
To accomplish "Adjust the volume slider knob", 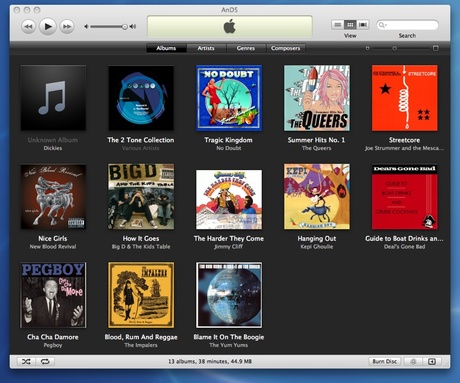I will point(124,27).
